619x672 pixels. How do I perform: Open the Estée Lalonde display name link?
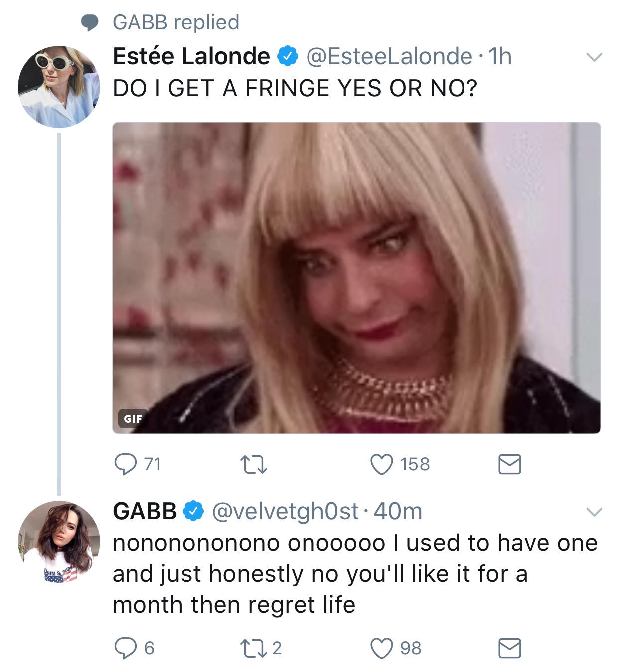tap(191, 56)
